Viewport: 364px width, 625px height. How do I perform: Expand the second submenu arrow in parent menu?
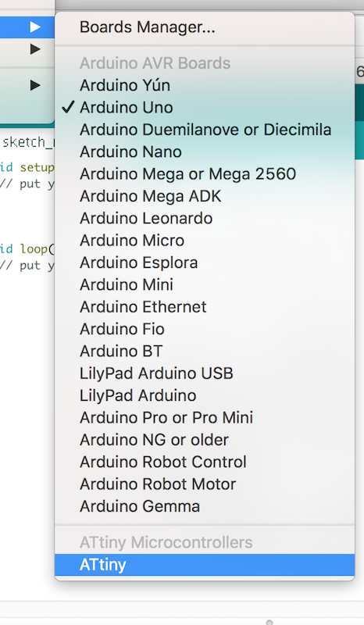pyautogui.click(x=35, y=49)
